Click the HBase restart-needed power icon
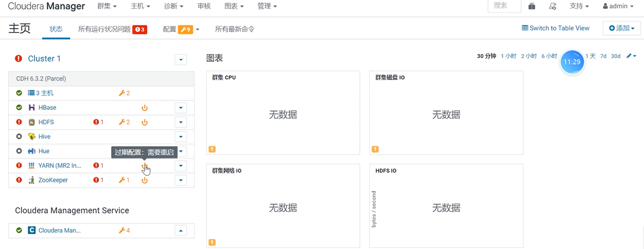The width and height of the screenshot is (644, 249). 145,108
